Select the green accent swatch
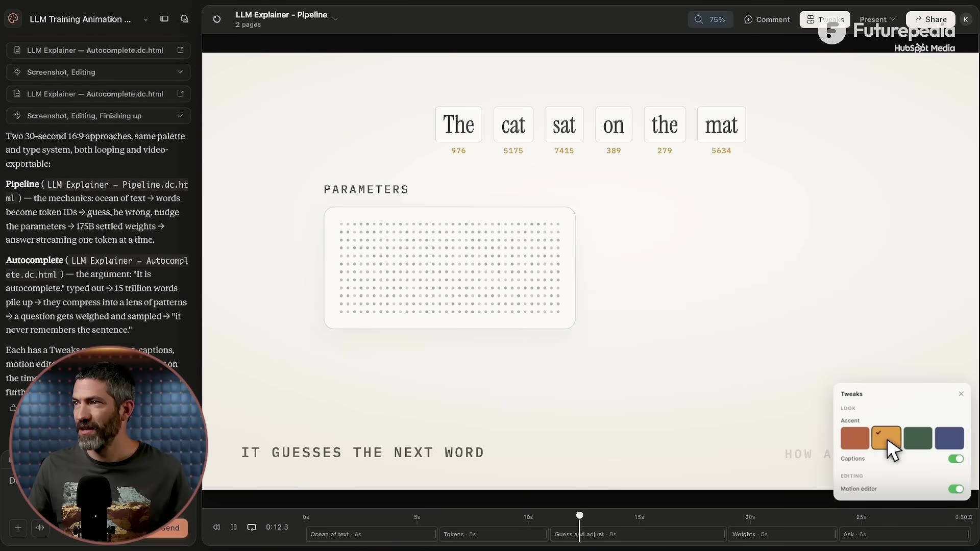Viewport: 980px width, 551px height. (918, 438)
